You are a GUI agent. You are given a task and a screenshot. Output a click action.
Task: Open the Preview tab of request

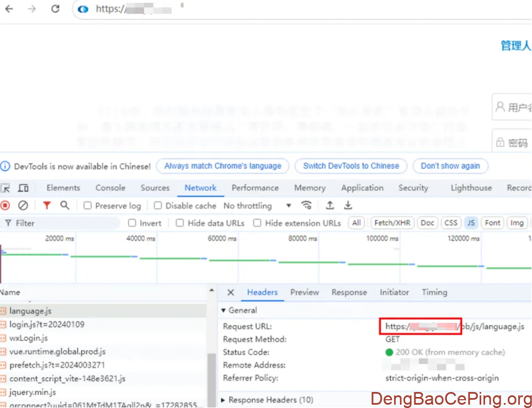pos(305,292)
